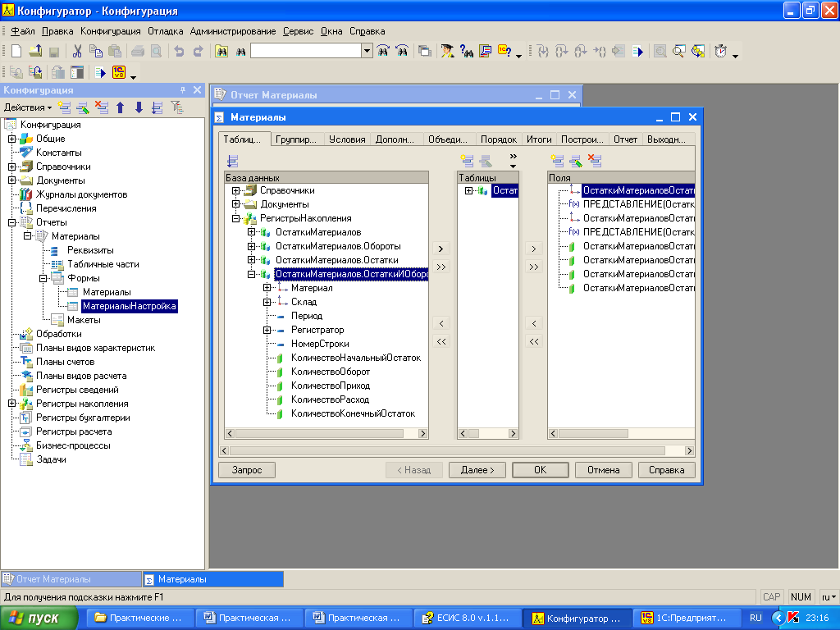This screenshot has height=630, width=840.
Task: Switch to the Группир... tab
Action: (296, 139)
